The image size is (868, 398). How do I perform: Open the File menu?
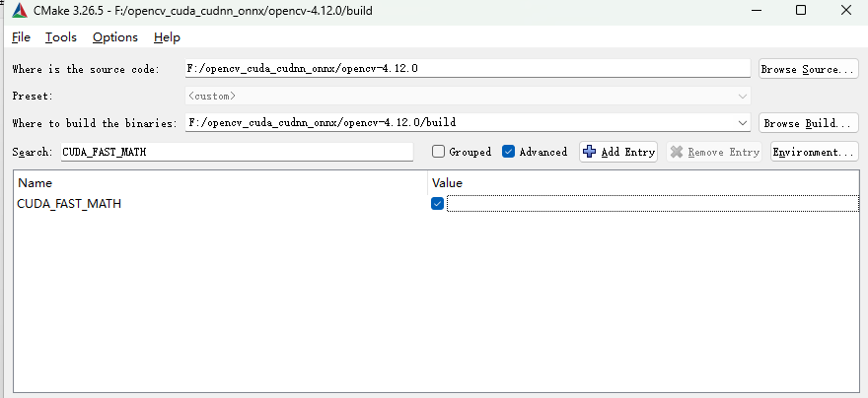[21, 37]
